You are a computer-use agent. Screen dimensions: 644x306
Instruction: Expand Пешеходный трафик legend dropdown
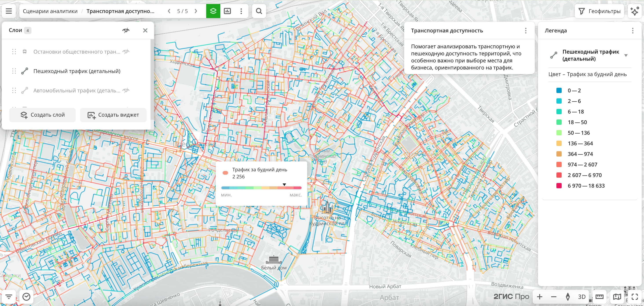(626, 55)
